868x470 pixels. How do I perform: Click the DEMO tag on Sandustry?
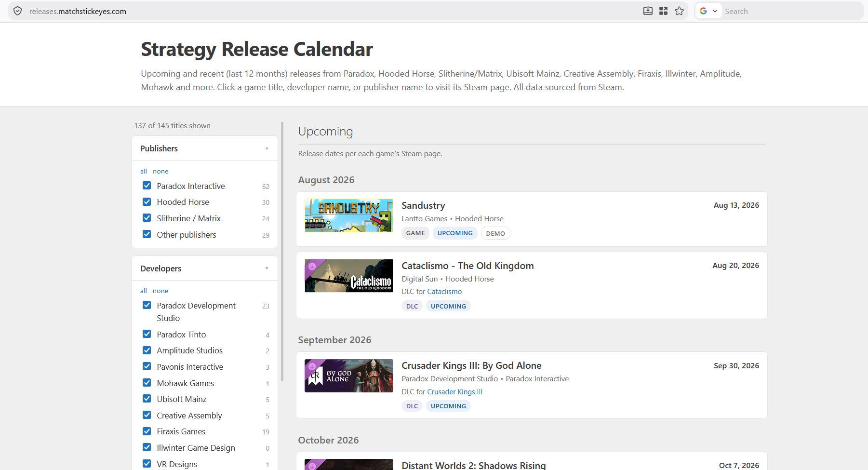point(495,233)
